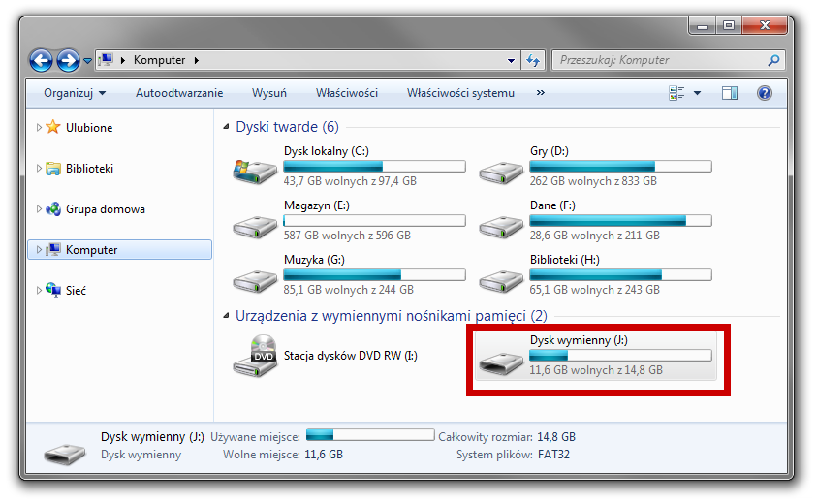Viewport: 817px width, 504px height.
Task: Click the Biblioteki (H:) drive label
Action: click(x=565, y=260)
